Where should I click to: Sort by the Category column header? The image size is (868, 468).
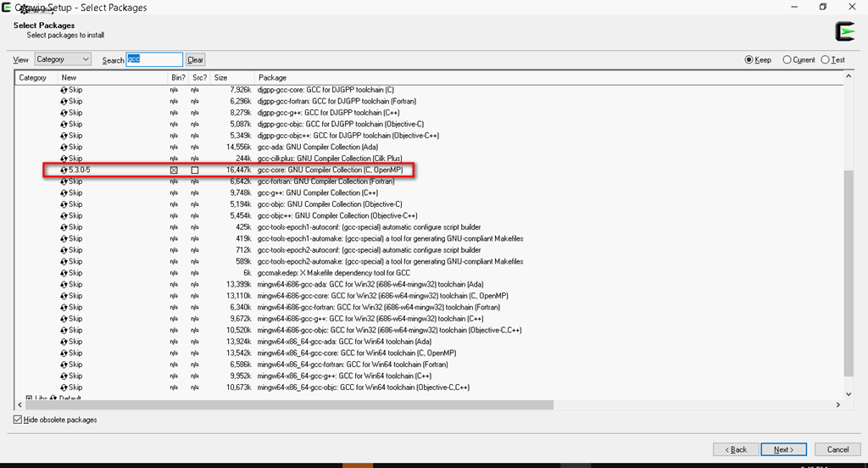[36, 77]
